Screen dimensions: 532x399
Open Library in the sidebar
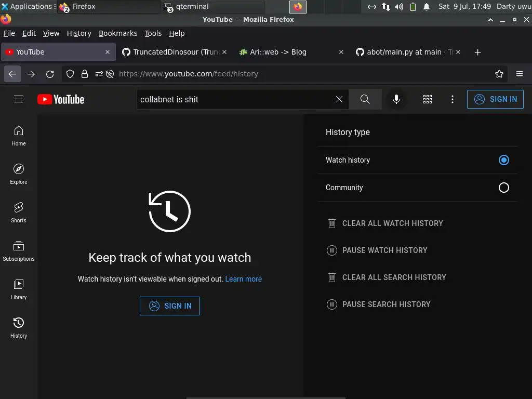tap(19, 289)
